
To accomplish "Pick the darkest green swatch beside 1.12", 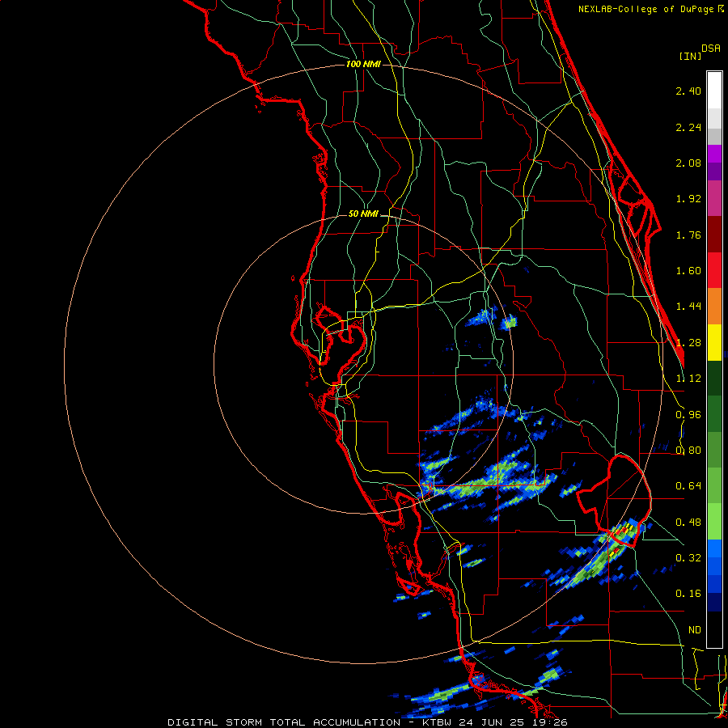I will point(714,379).
